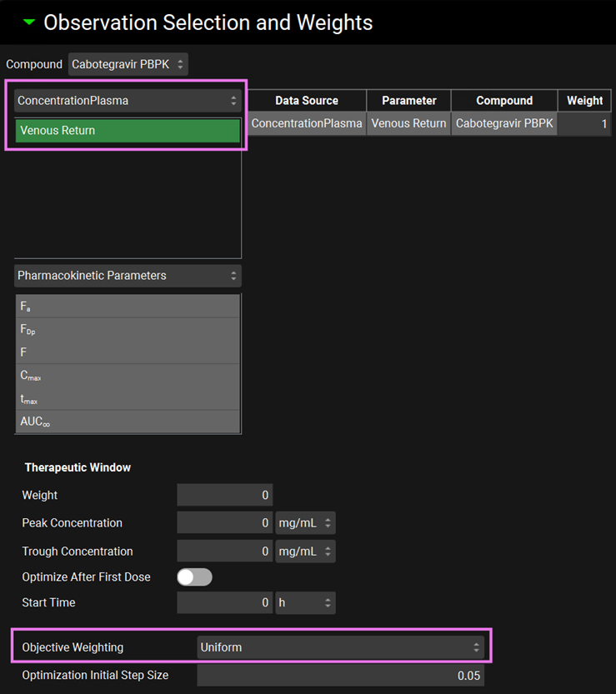Select the AUC infinity parameter

pos(128,422)
